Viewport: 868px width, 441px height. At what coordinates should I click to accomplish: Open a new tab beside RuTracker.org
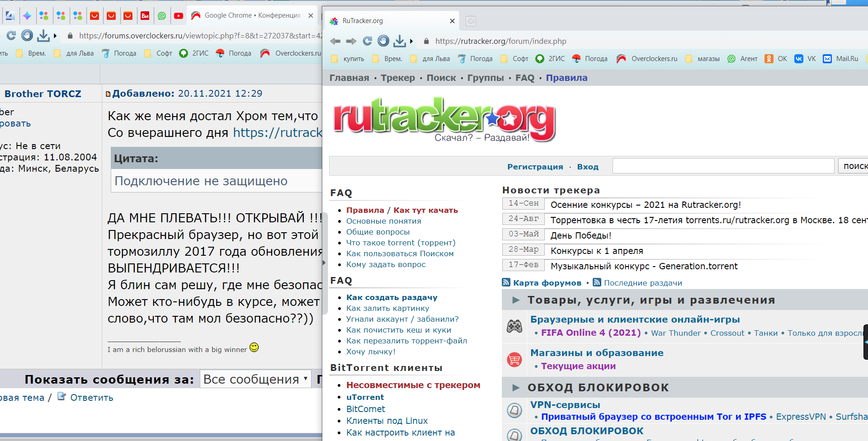pos(471,21)
